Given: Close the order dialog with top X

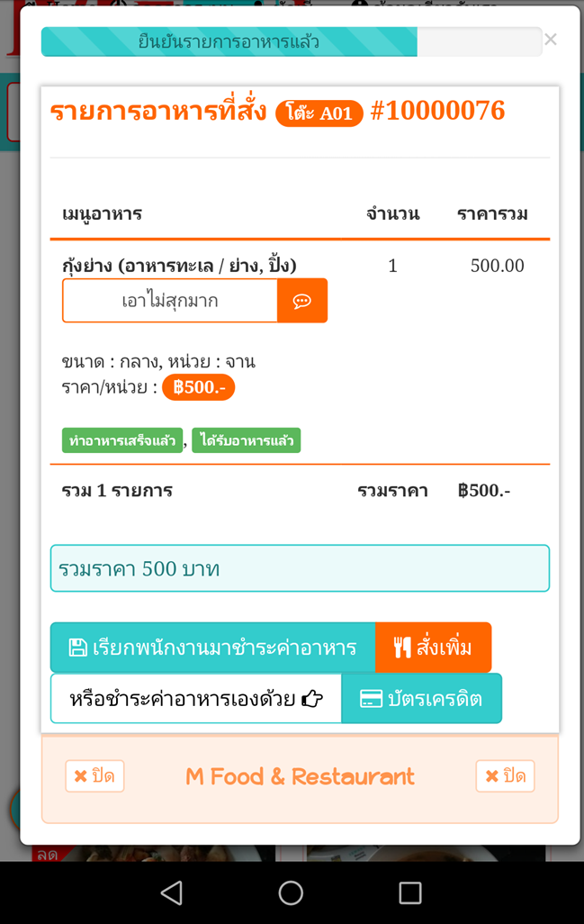Looking at the screenshot, I should [551, 40].
